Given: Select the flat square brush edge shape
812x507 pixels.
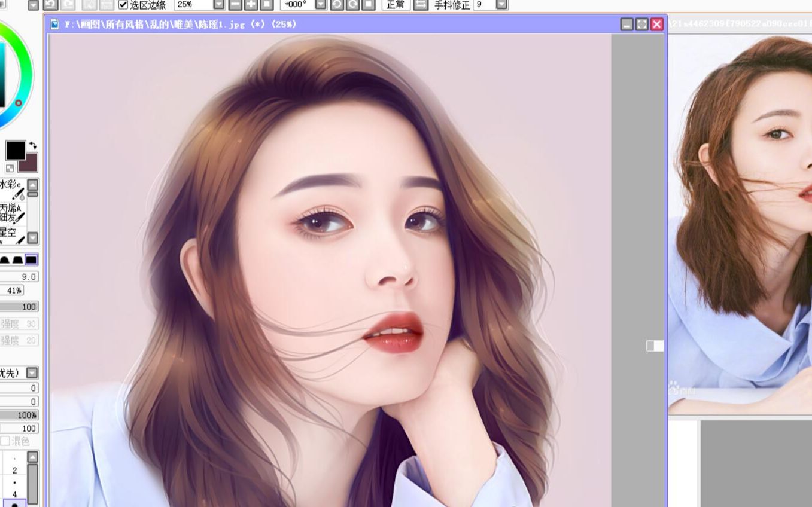Looking at the screenshot, I should pyautogui.click(x=31, y=259).
